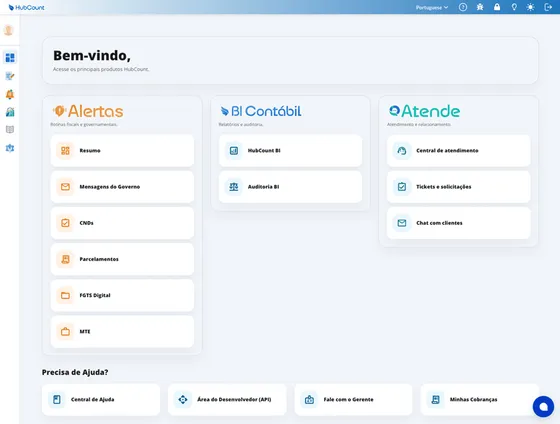Click the Tickets e solicitações check icon
Viewport: 560px width, 424px height.
[x=402, y=187]
